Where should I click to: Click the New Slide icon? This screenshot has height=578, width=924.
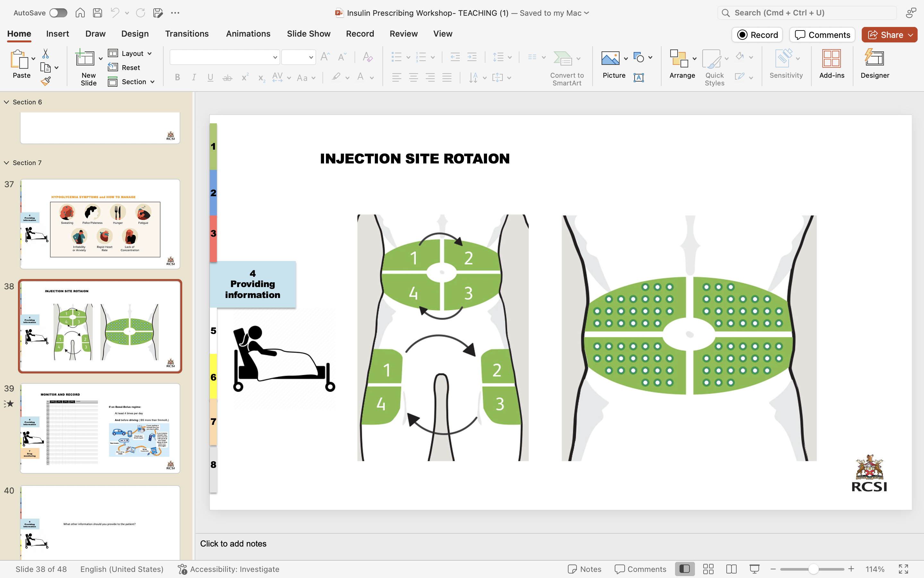(x=85, y=58)
